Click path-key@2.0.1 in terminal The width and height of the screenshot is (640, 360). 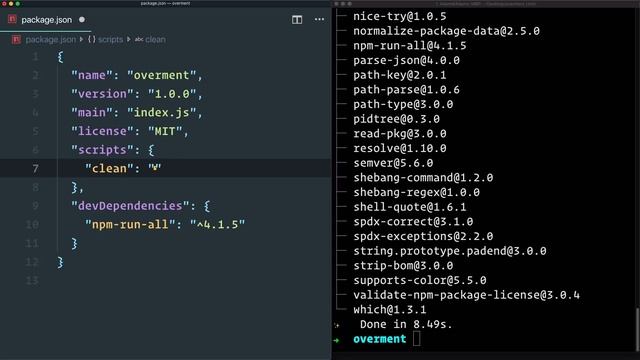400,75
